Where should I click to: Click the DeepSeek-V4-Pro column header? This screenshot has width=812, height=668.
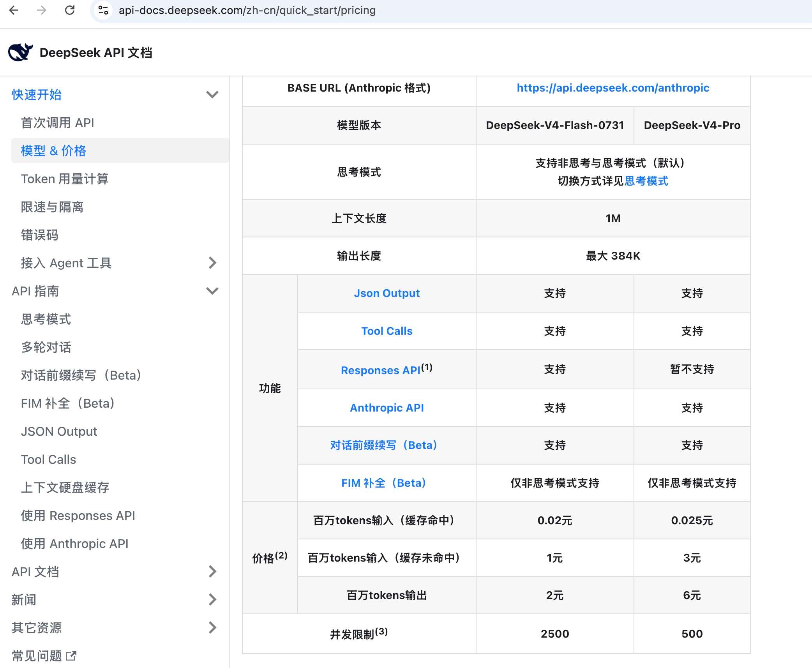point(692,125)
